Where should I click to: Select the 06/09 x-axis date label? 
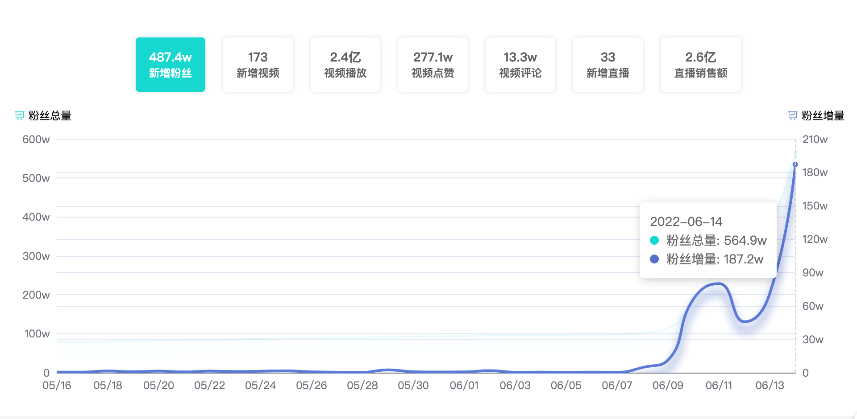(668, 385)
